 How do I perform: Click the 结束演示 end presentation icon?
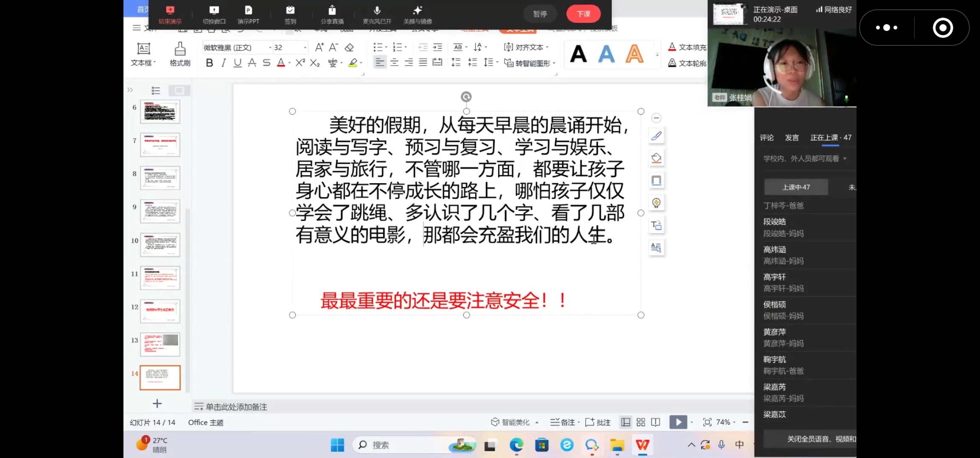pyautogui.click(x=170, y=14)
